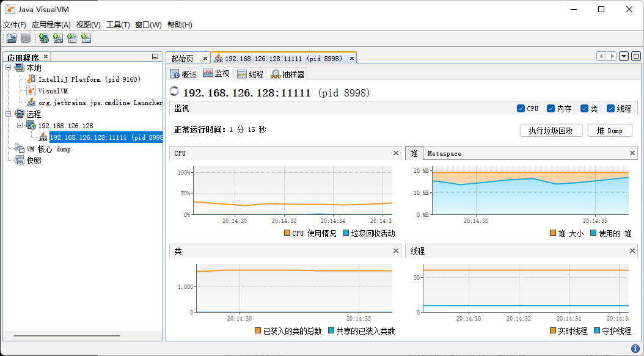Click the JMX icon of the selected pid 8998 node
644x356 pixels.
click(43, 137)
